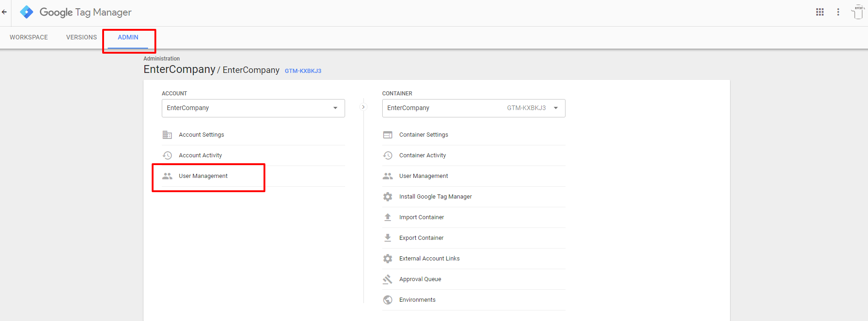Screen dimensions: 868x321
Task: Click the user account avatar
Action: click(x=857, y=12)
